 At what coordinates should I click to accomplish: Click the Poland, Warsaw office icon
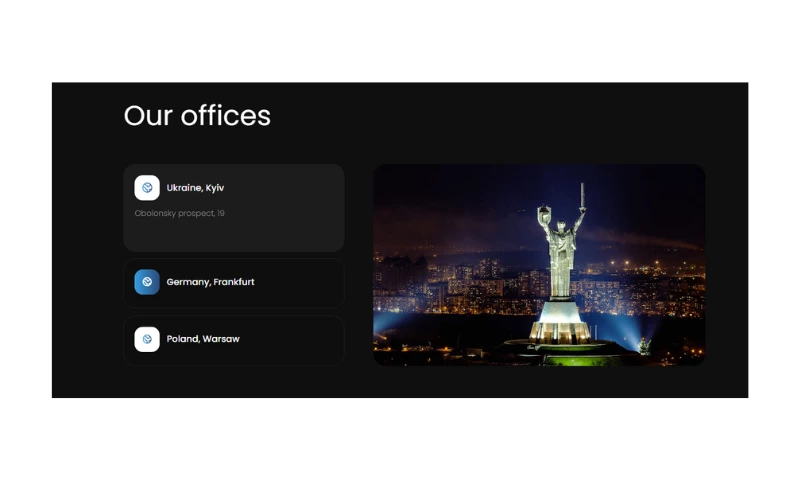tap(147, 339)
